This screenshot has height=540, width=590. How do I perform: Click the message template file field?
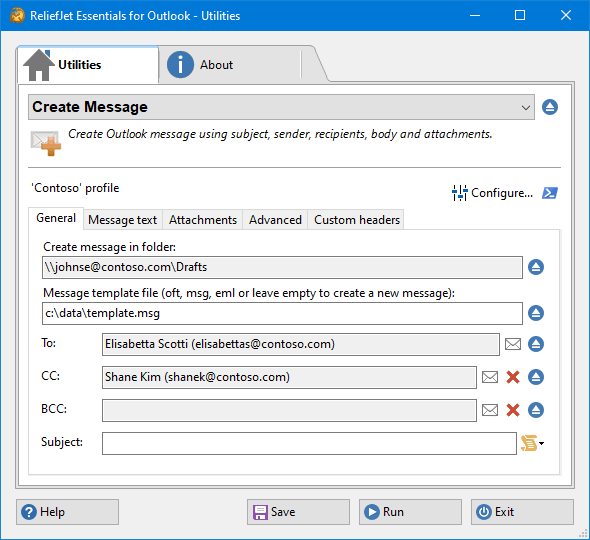pyautogui.click(x=282, y=313)
